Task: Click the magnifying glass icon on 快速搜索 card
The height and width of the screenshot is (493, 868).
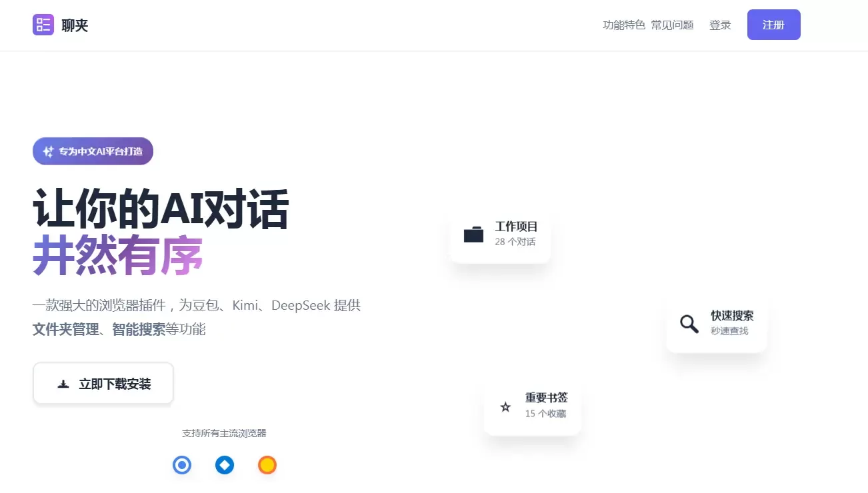Action: 689,324
